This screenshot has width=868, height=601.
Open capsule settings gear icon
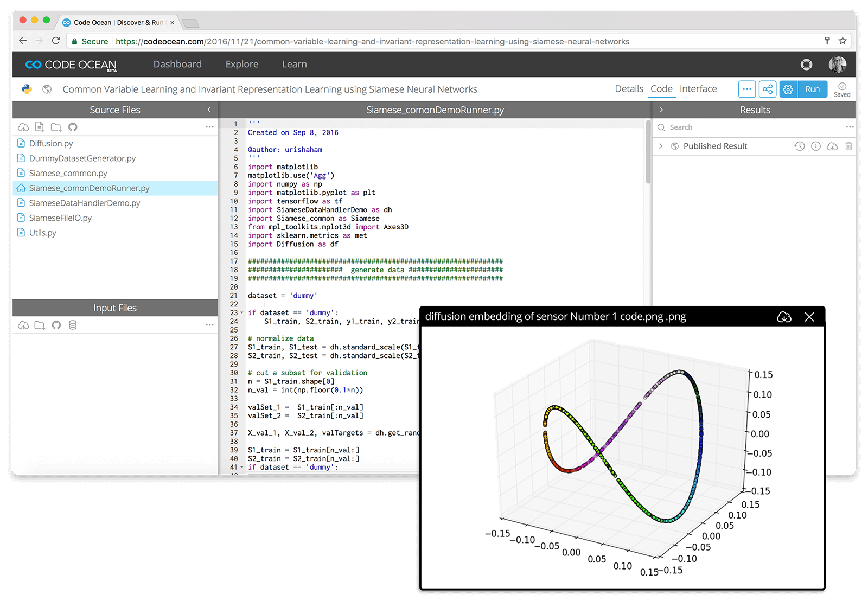[x=788, y=89]
